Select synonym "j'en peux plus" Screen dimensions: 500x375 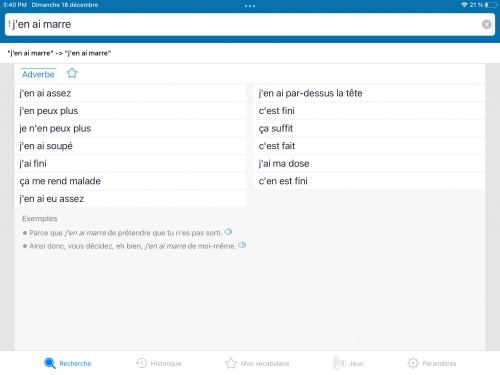[130, 111]
